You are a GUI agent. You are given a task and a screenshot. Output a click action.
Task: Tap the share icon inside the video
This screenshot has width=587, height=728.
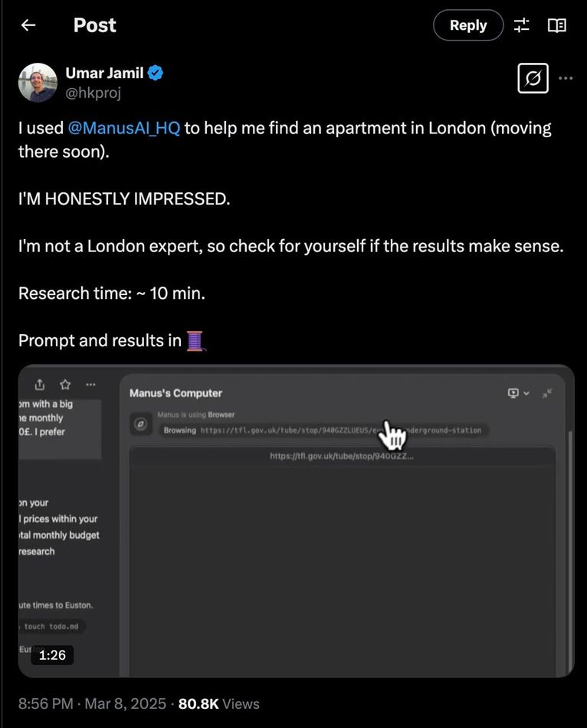tap(38, 384)
